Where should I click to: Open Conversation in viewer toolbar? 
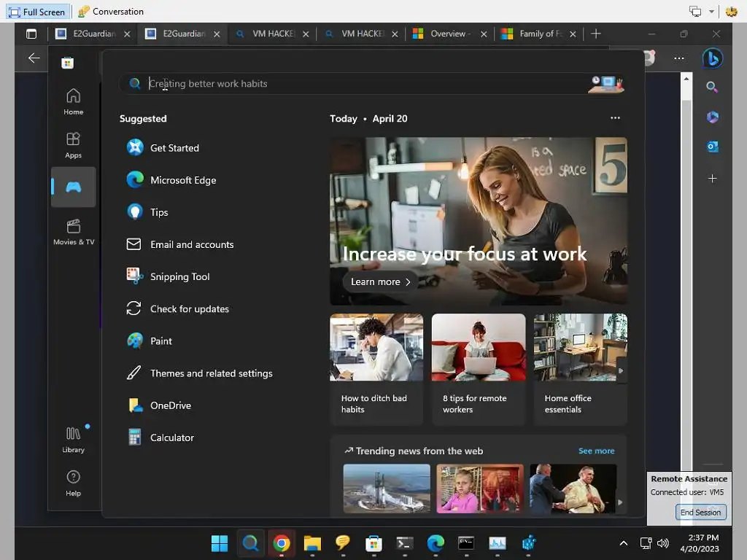click(111, 12)
